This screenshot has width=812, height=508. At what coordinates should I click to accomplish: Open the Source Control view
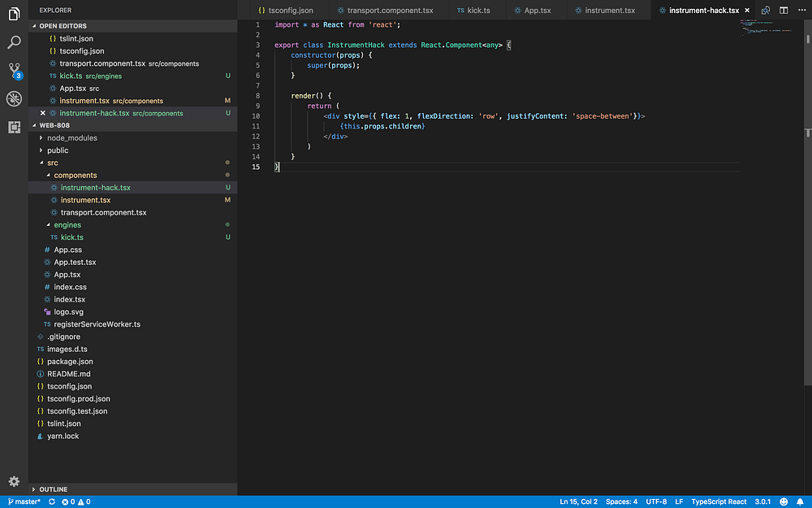(14, 70)
